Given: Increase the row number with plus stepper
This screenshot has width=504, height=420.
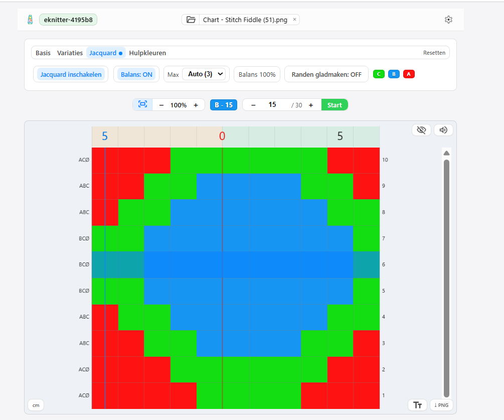Looking at the screenshot, I should click(311, 105).
